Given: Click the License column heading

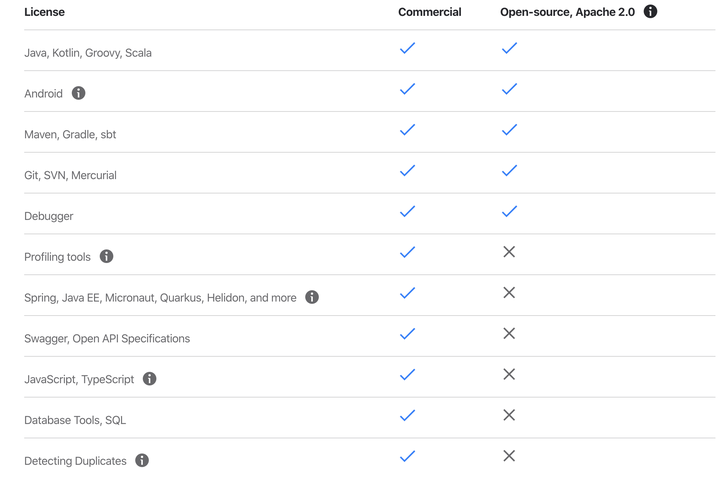Looking at the screenshot, I should [x=45, y=12].
